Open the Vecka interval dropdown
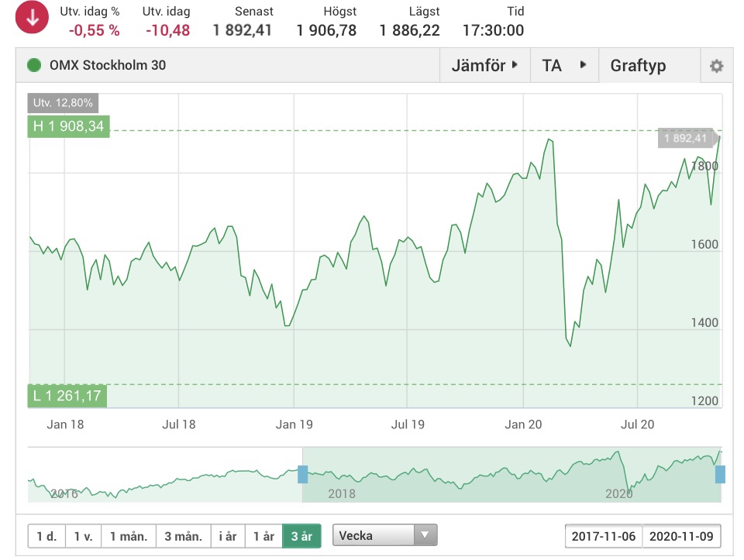Image resolution: width=744 pixels, height=560 pixels. click(384, 535)
